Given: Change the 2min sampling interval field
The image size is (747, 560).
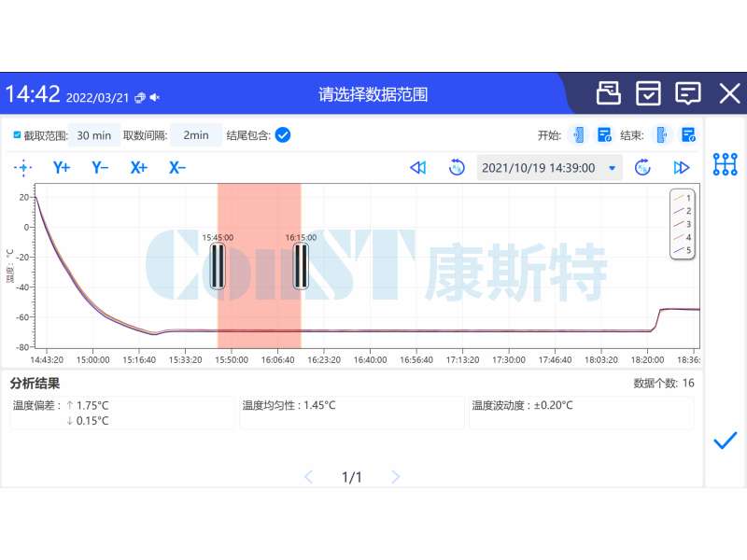Looking at the screenshot, I should pos(196,135).
